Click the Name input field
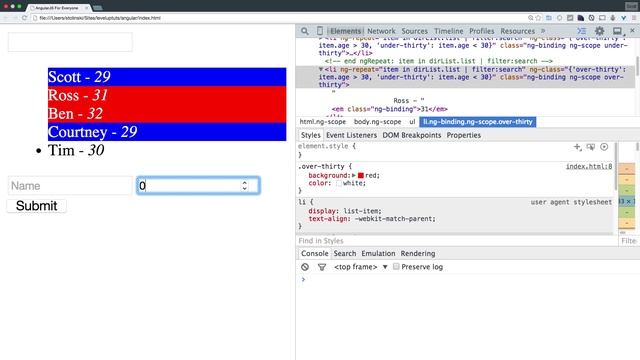Screen dimensions: 640x360 pyautogui.click(x=70, y=186)
